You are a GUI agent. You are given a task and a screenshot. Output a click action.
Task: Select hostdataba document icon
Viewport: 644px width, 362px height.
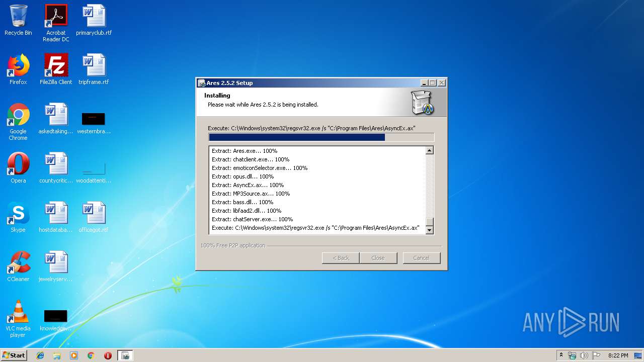56,217
